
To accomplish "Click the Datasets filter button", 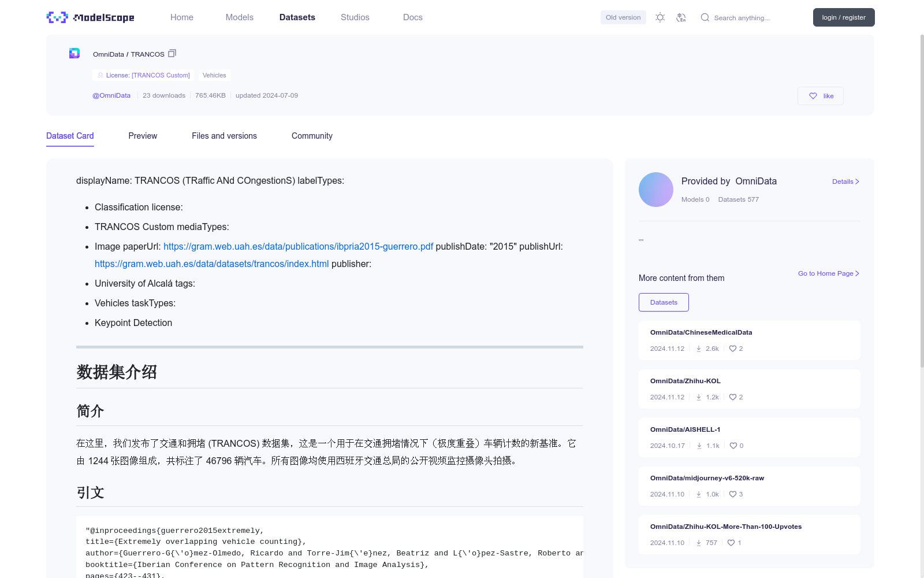I will coord(664,302).
